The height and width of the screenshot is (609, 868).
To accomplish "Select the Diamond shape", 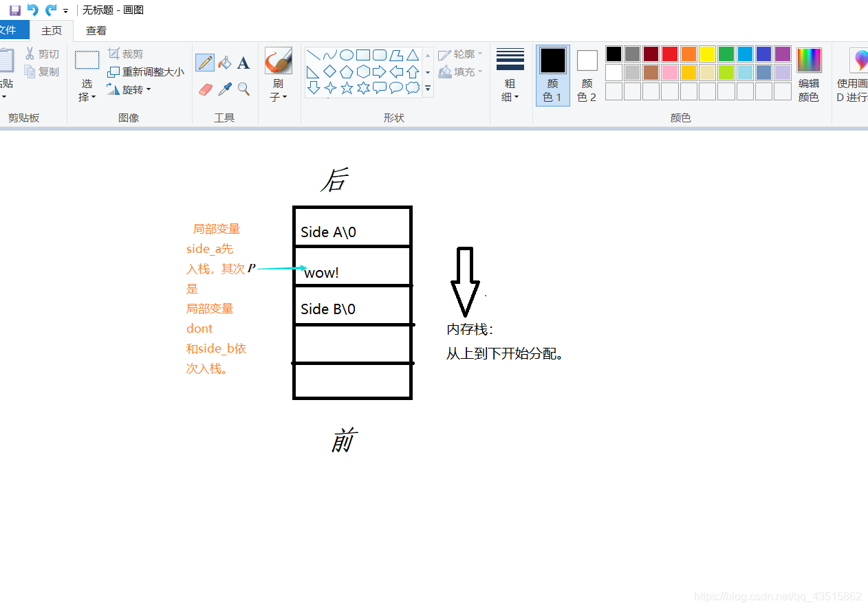I will pyautogui.click(x=330, y=71).
